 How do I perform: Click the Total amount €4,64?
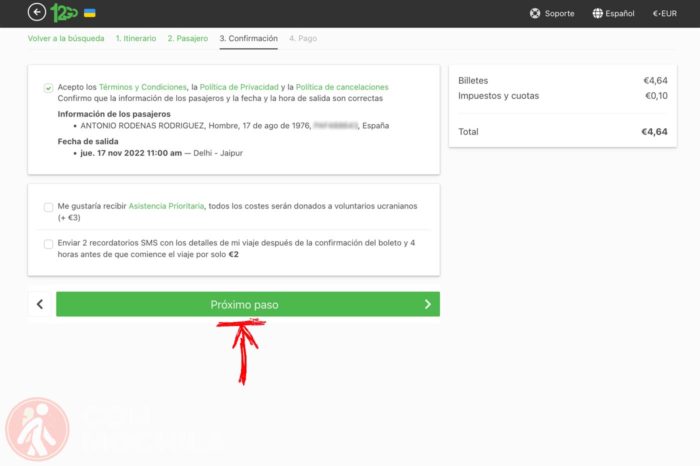tap(654, 132)
